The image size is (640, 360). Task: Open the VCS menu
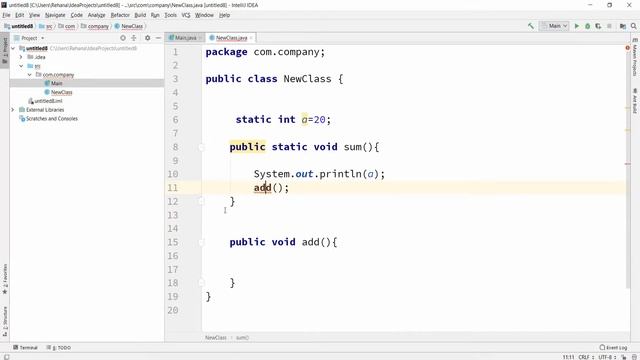coord(186,15)
